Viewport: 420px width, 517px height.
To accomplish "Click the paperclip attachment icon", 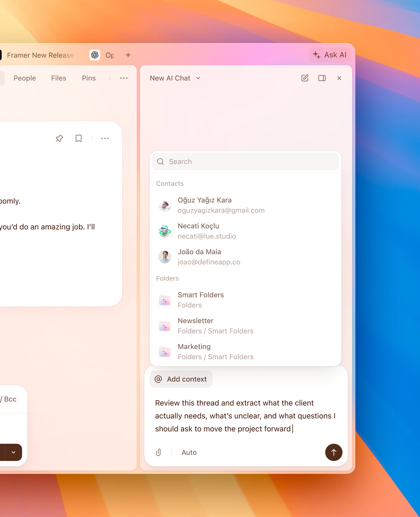I will point(159,452).
